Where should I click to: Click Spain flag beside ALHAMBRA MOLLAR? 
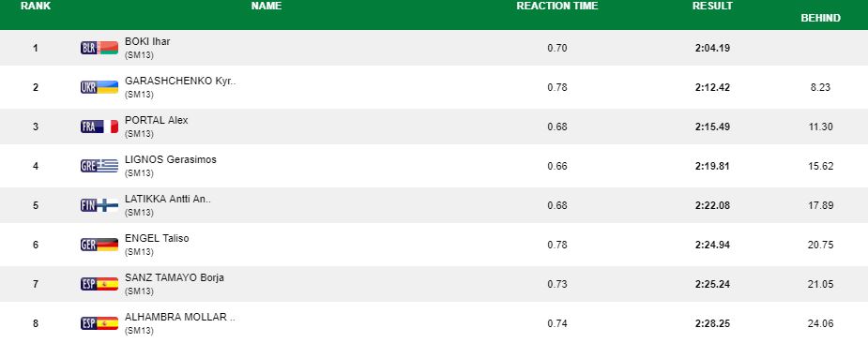(x=99, y=323)
